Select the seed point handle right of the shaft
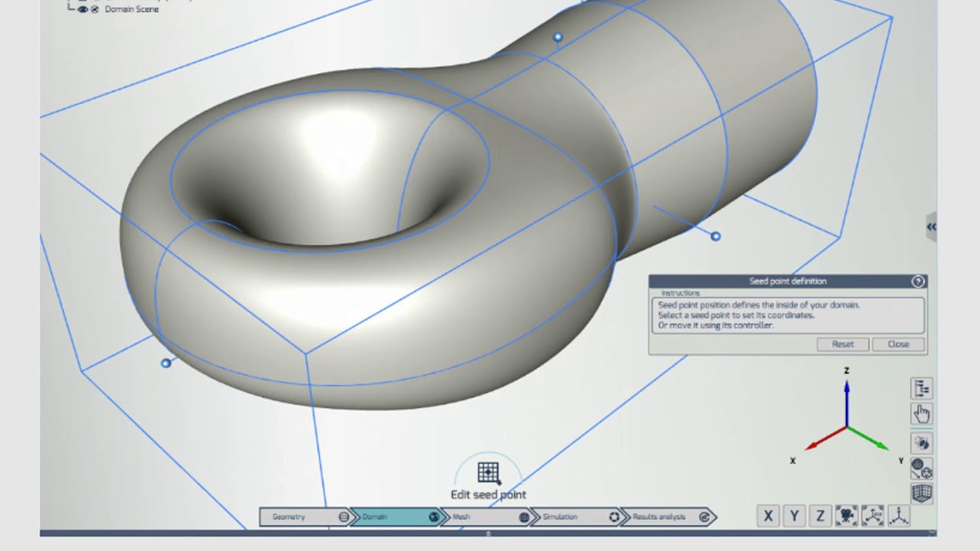Screen dimensions: 980x551 coord(716,236)
